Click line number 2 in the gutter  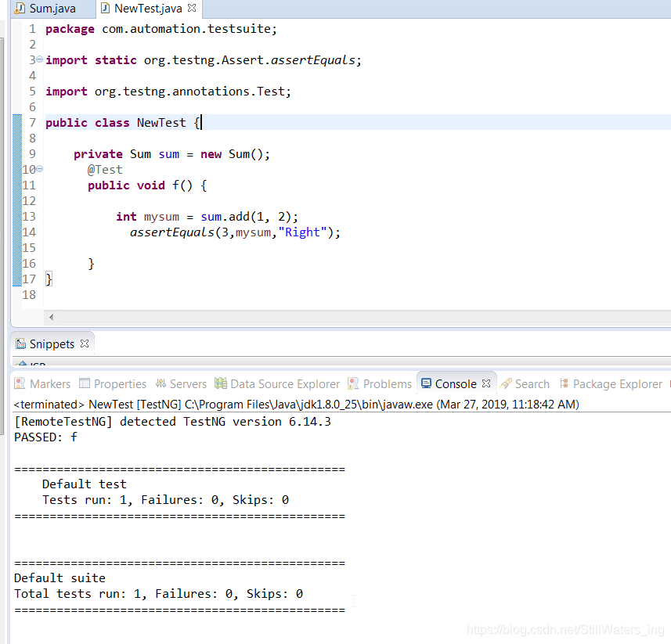(33, 45)
